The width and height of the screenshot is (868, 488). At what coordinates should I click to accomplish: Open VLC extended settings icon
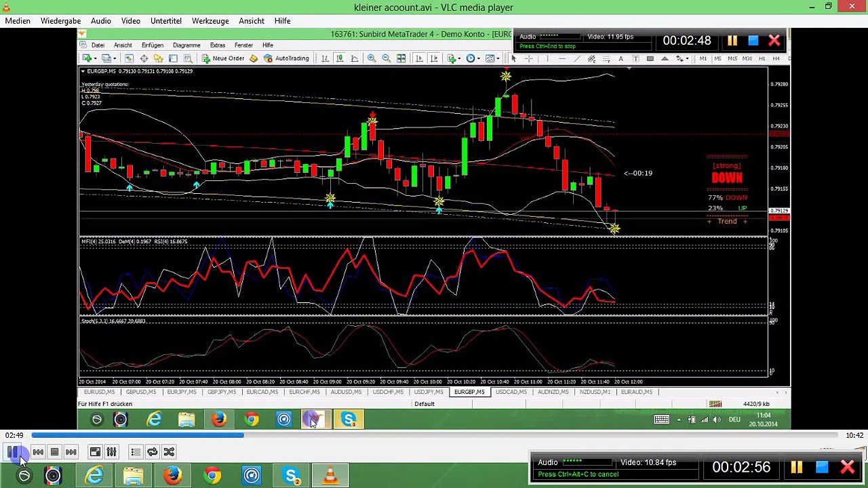[112, 452]
